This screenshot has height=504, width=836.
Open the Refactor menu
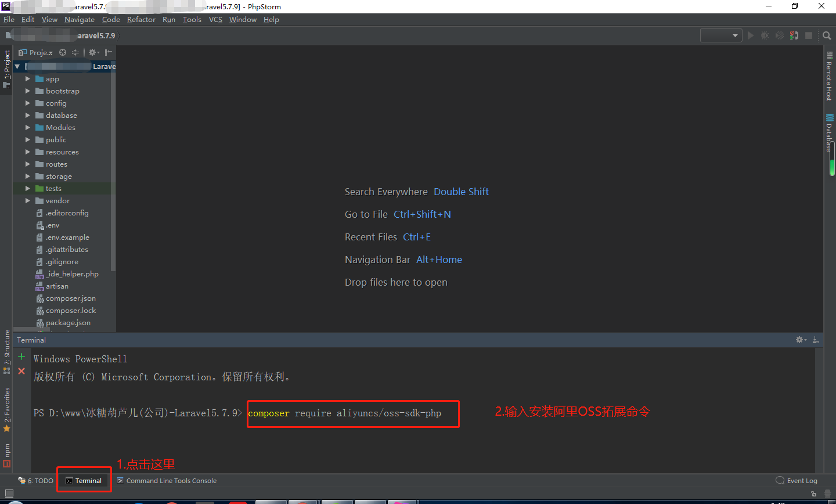[141, 20]
